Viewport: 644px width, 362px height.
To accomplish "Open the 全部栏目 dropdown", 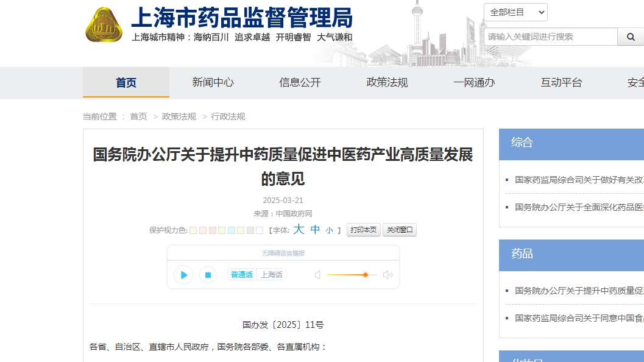I will point(515,12).
